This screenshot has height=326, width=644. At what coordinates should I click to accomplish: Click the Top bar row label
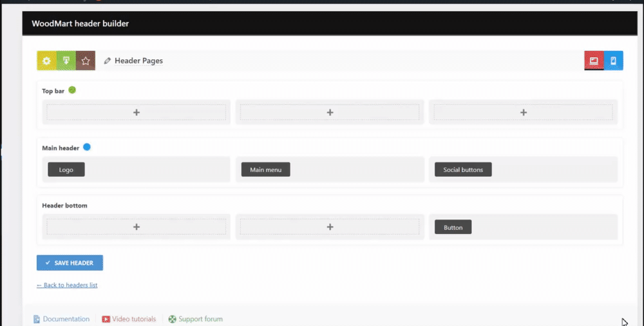tap(53, 91)
